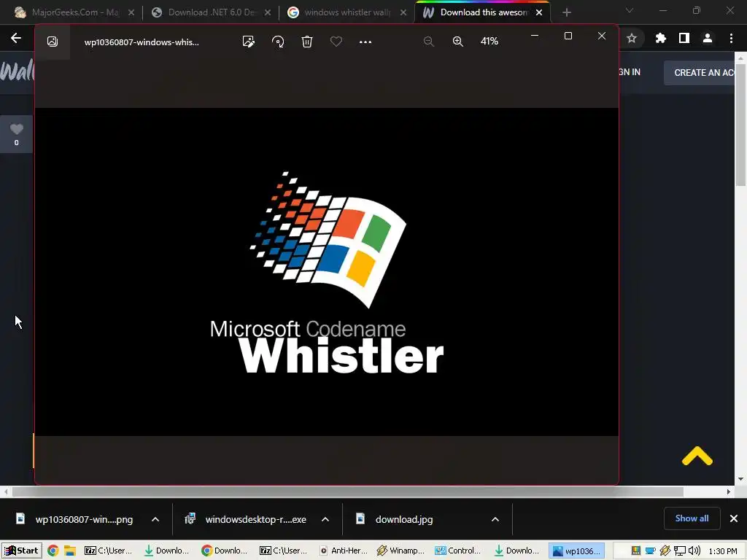Open the download.jpg download item

(x=395, y=519)
